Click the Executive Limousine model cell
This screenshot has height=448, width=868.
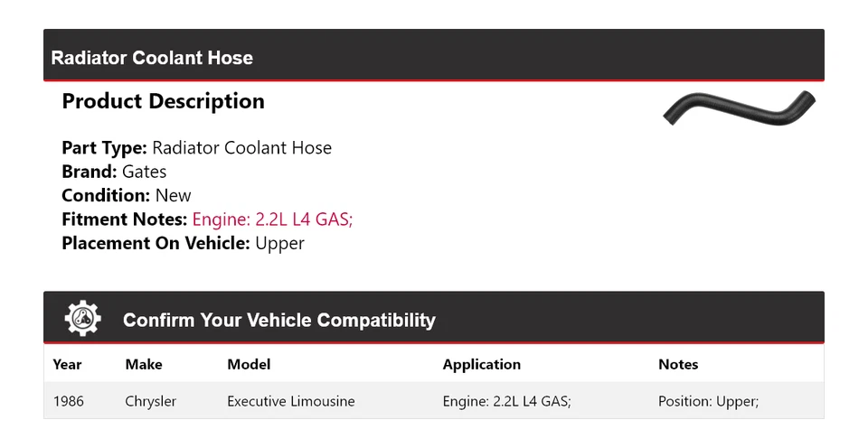coord(291,401)
